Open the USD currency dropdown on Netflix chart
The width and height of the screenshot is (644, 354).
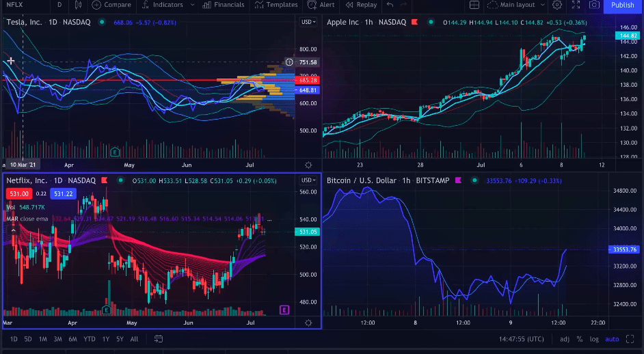pyautogui.click(x=308, y=180)
